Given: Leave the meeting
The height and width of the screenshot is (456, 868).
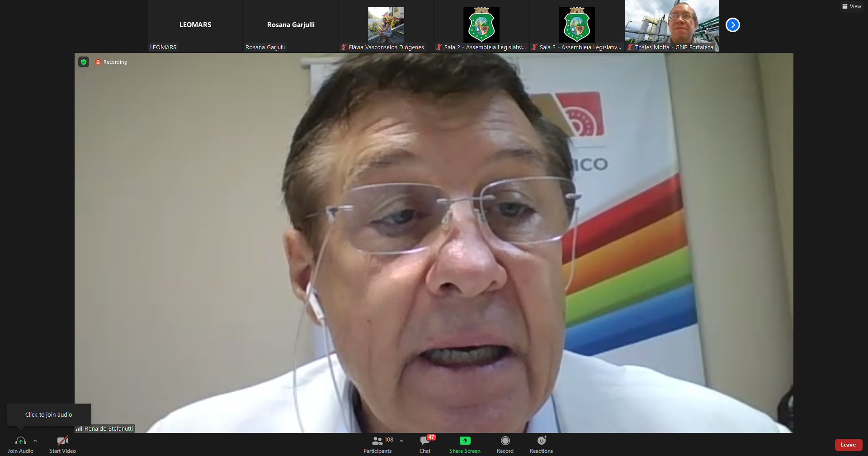Looking at the screenshot, I should coord(848,445).
